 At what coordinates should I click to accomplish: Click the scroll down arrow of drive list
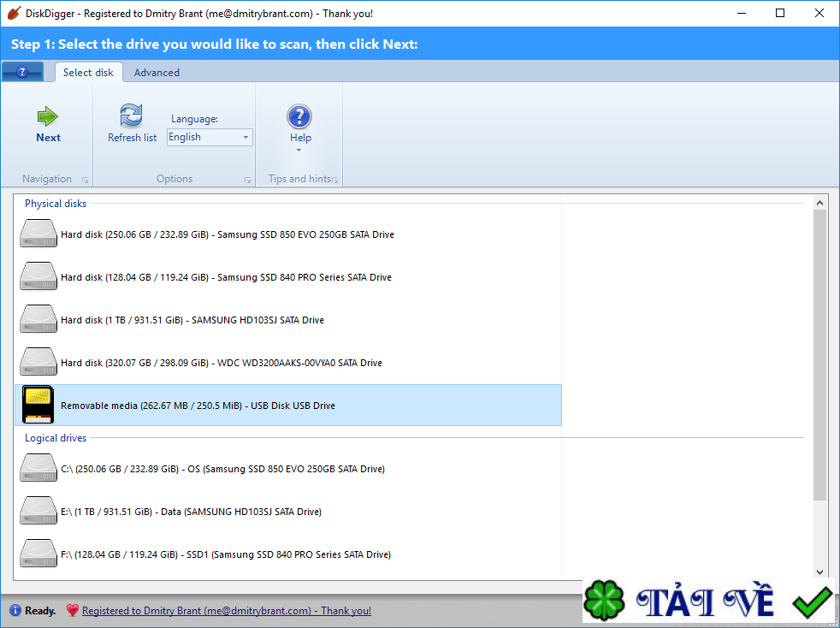click(819, 572)
